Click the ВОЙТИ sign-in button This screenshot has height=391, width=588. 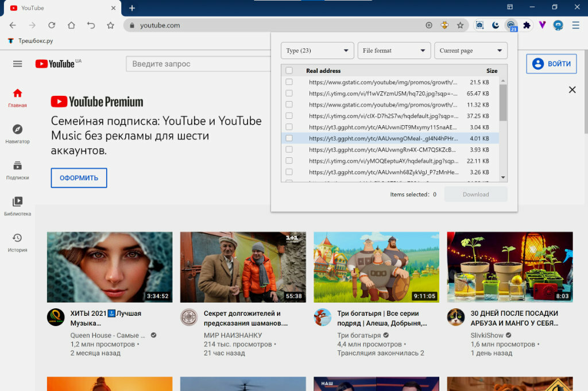pos(551,64)
